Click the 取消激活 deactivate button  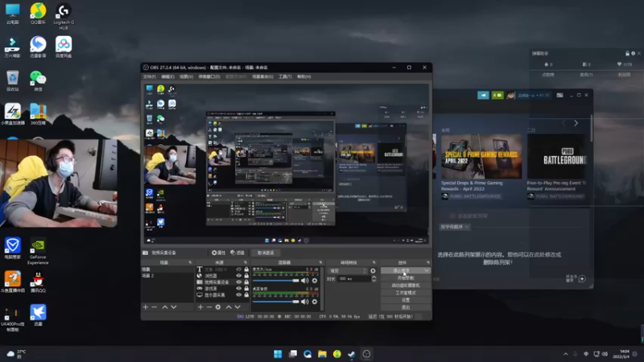click(x=266, y=253)
